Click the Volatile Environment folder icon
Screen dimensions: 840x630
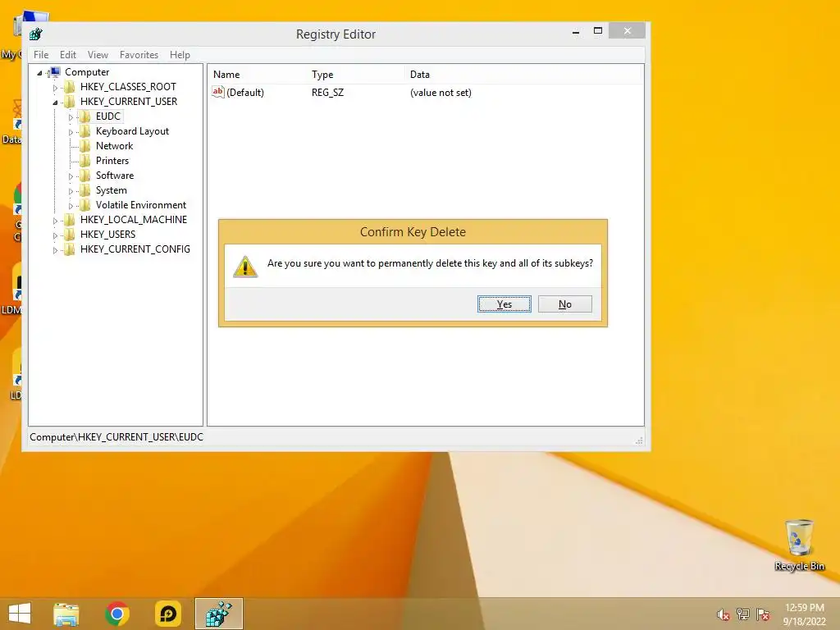click(x=84, y=204)
